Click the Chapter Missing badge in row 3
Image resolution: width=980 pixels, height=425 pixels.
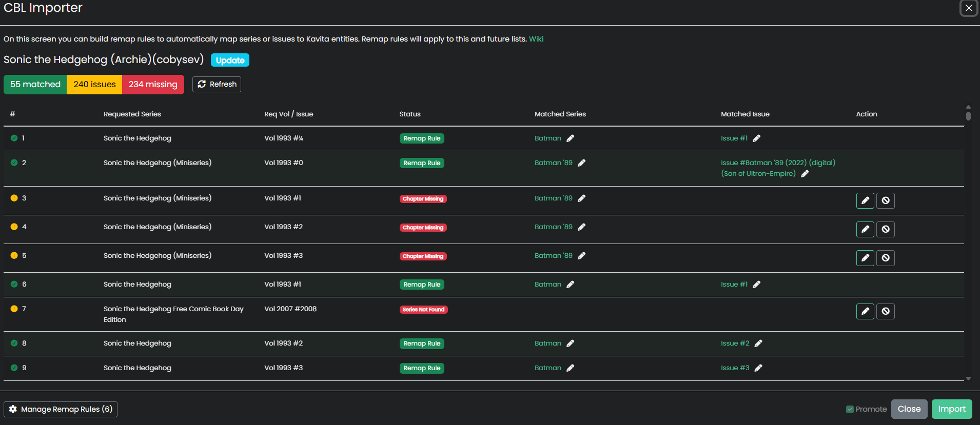point(423,199)
